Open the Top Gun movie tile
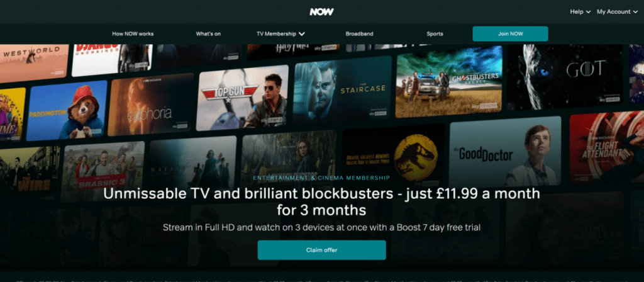644x282 pixels. (242, 98)
